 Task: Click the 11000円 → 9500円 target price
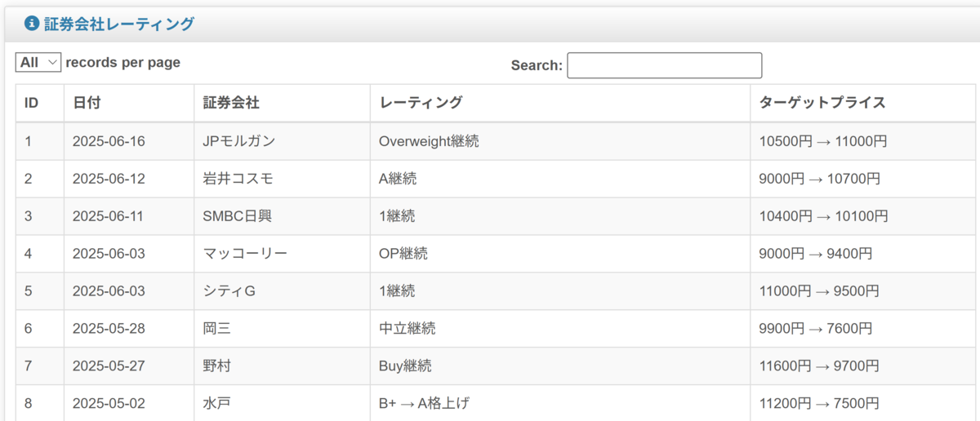[863, 291]
